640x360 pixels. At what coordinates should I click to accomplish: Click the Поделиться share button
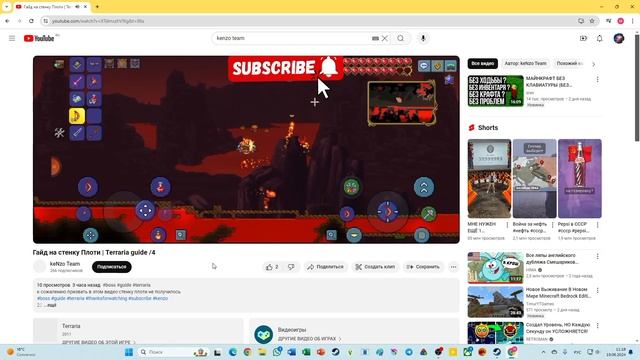point(326,267)
